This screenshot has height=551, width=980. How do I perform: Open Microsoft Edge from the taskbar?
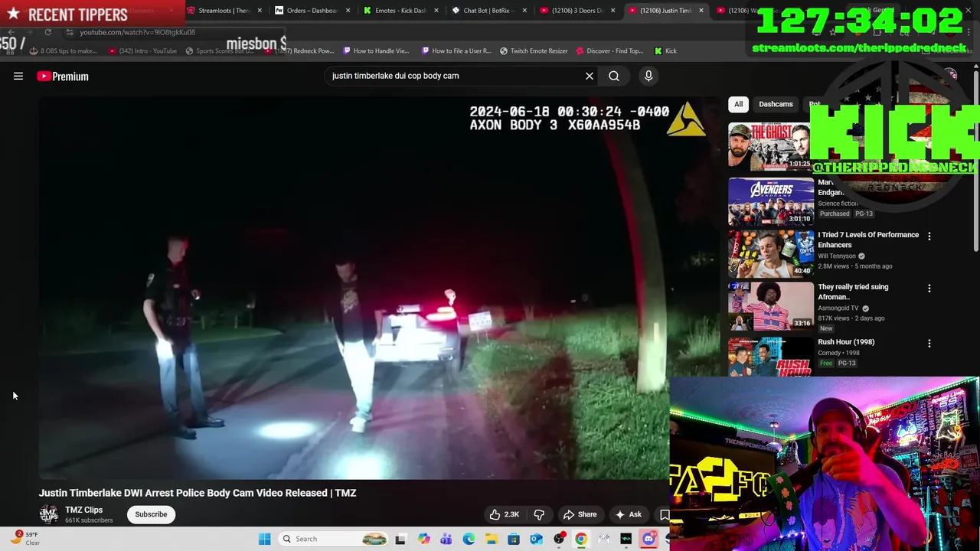tap(469, 539)
